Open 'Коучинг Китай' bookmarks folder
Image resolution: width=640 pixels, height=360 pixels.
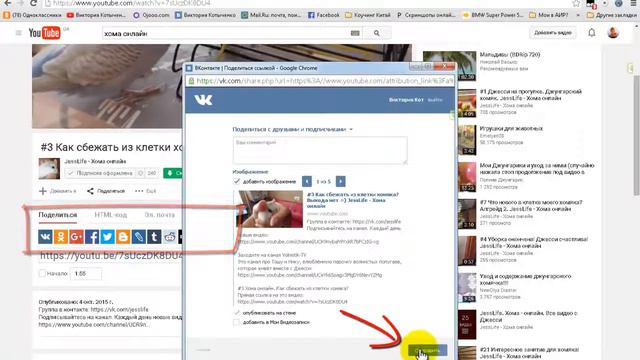coord(368,15)
